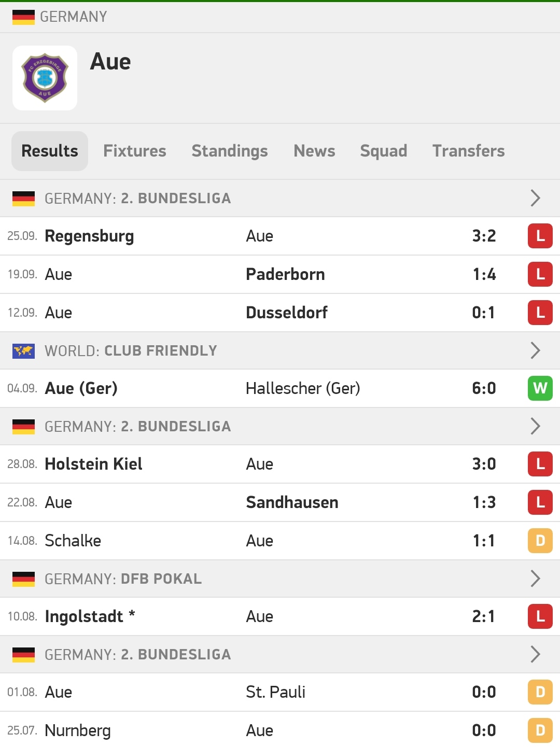Open the Aue vs St. Pauli result
Viewport: 560px width, 747px height.
tap(280, 692)
